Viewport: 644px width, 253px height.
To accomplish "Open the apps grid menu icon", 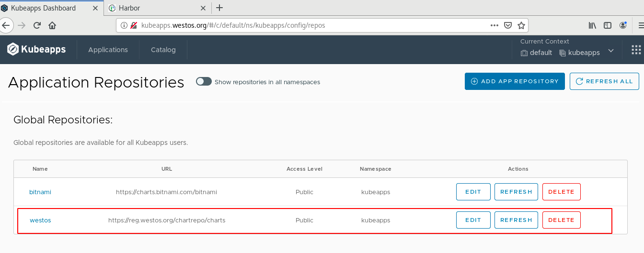I will point(636,50).
